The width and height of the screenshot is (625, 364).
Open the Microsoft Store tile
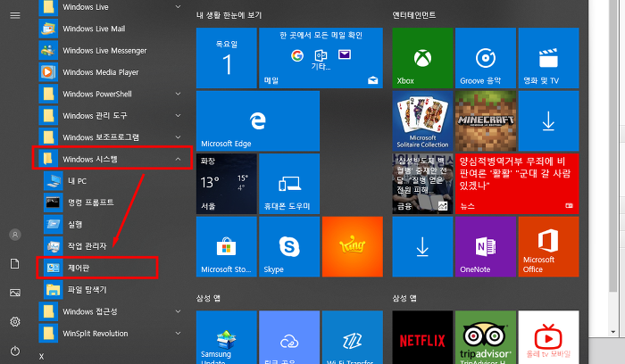227,246
